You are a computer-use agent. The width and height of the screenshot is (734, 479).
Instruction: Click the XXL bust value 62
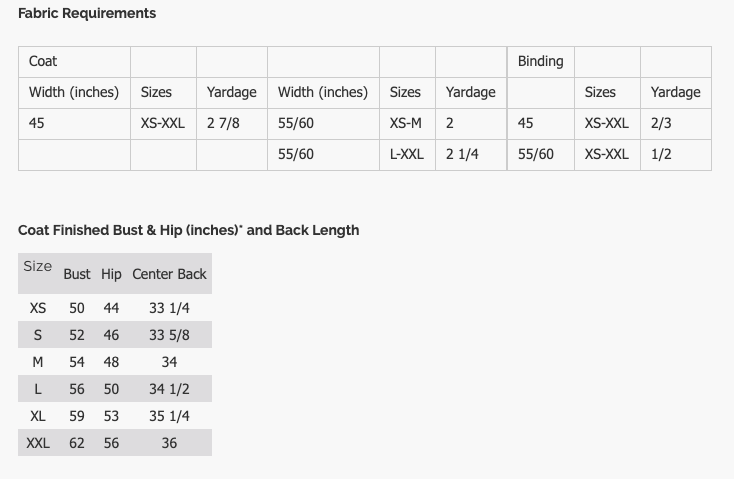pos(77,443)
